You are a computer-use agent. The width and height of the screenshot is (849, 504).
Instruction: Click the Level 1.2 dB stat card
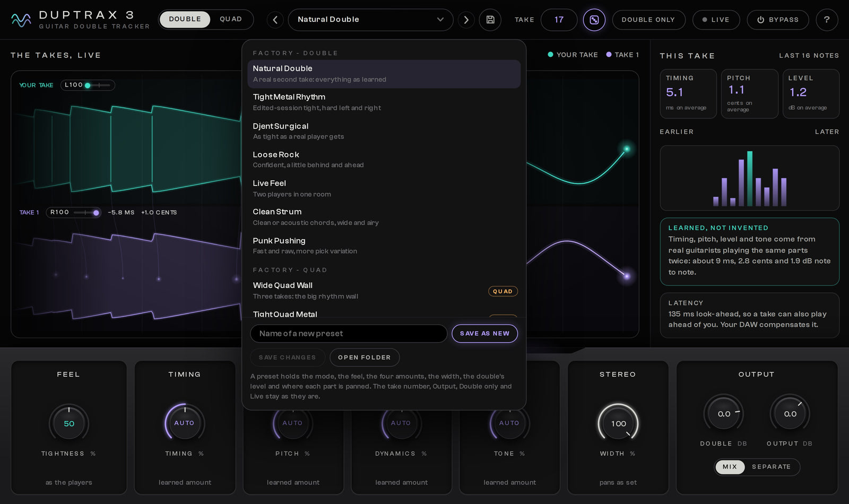[811, 94]
